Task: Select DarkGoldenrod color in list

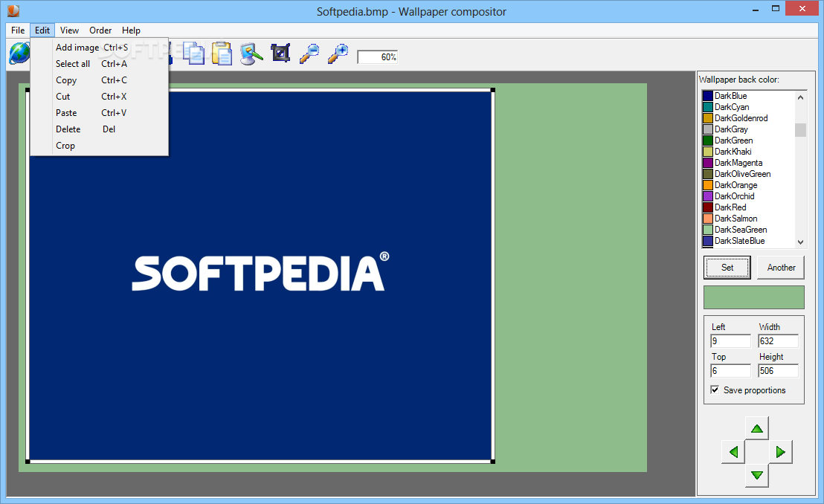Action: [748, 118]
